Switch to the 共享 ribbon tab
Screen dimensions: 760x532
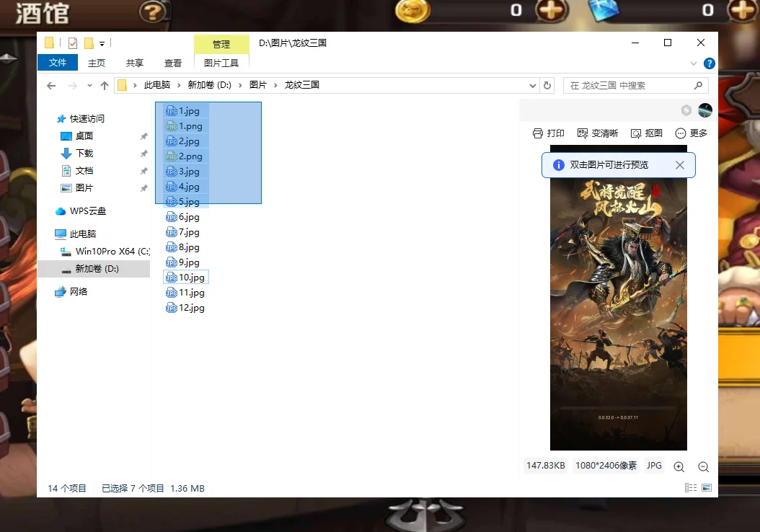click(x=135, y=63)
